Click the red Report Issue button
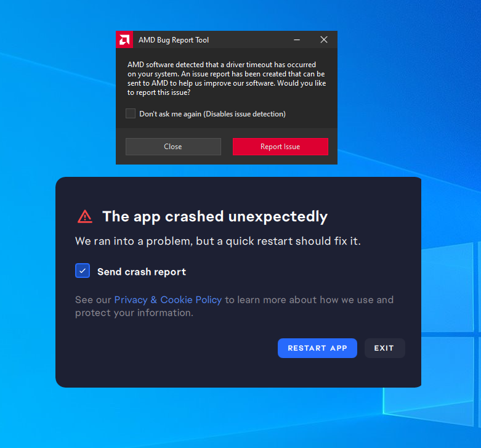Image resolution: width=481 pixels, height=448 pixels. [x=280, y=147]
